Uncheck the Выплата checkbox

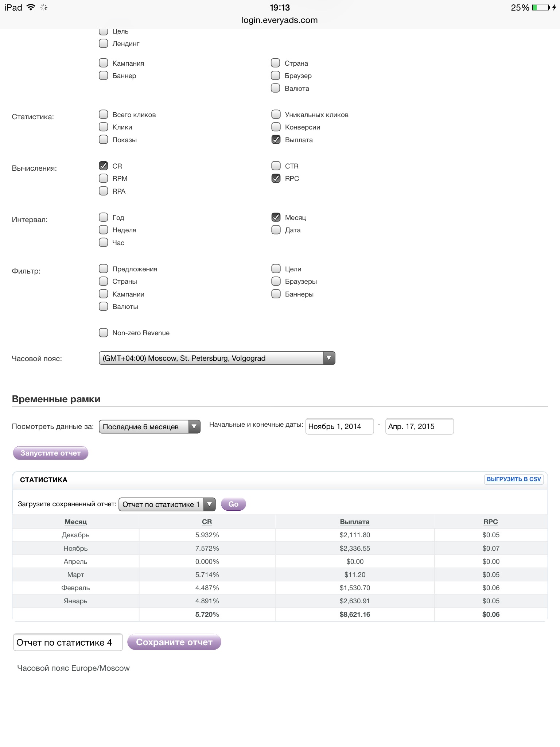click(276, 140)
